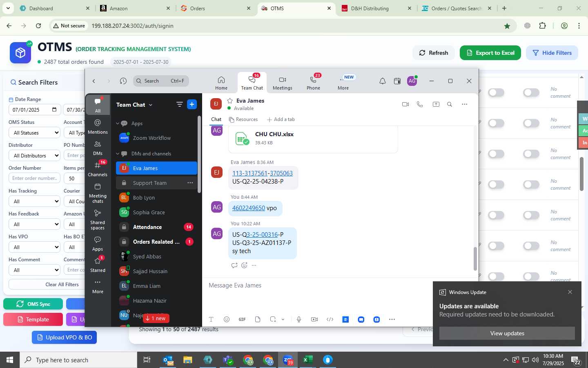Open emoji picker in message box
588x368 pixels.
tap(227, 319)
